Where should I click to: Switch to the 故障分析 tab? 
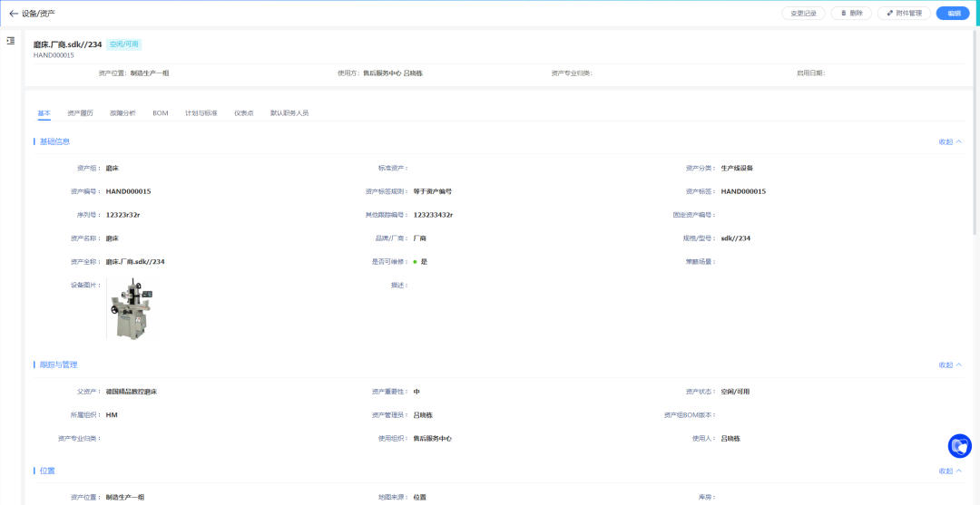(122, 113)
